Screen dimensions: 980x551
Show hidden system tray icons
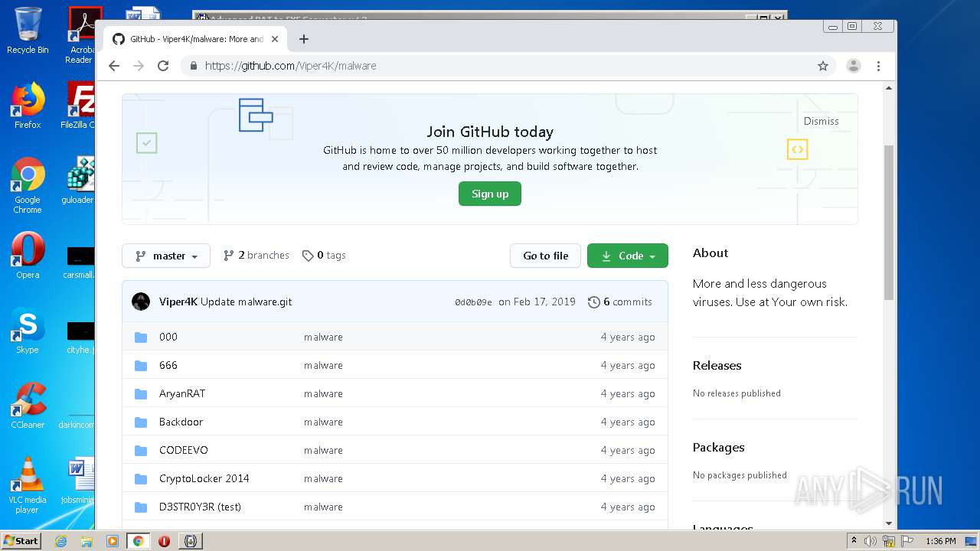pyautogui.click(x=854, y=541)
